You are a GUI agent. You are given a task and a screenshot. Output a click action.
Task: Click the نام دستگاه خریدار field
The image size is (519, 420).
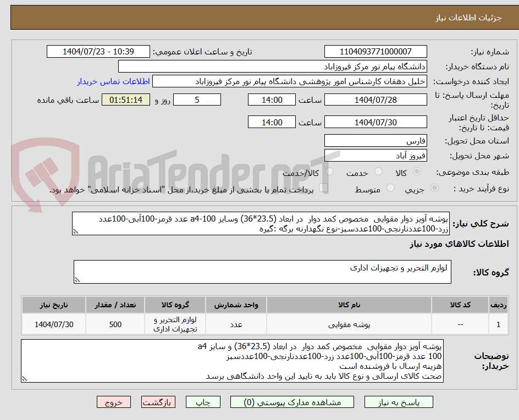tap(272, 67)
